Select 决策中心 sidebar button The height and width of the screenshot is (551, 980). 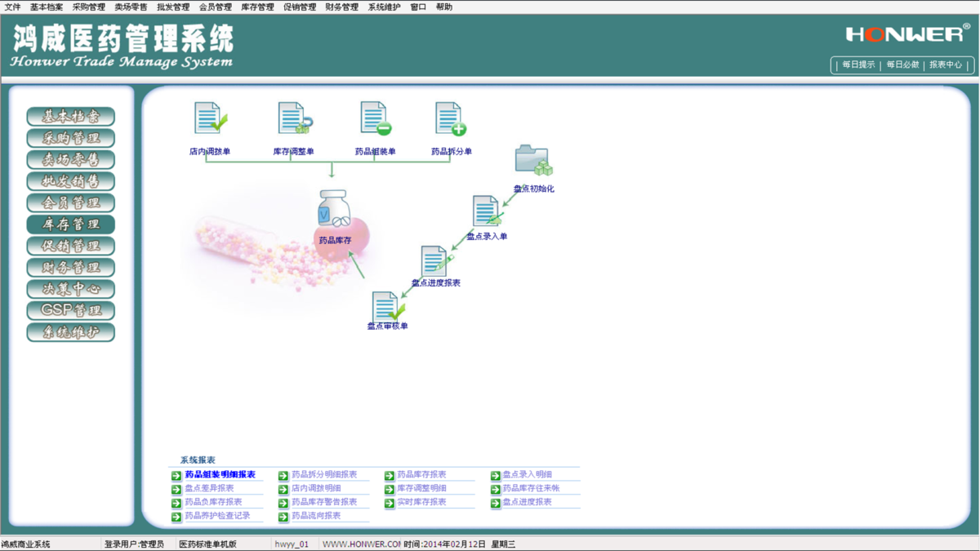coord(71,289)
